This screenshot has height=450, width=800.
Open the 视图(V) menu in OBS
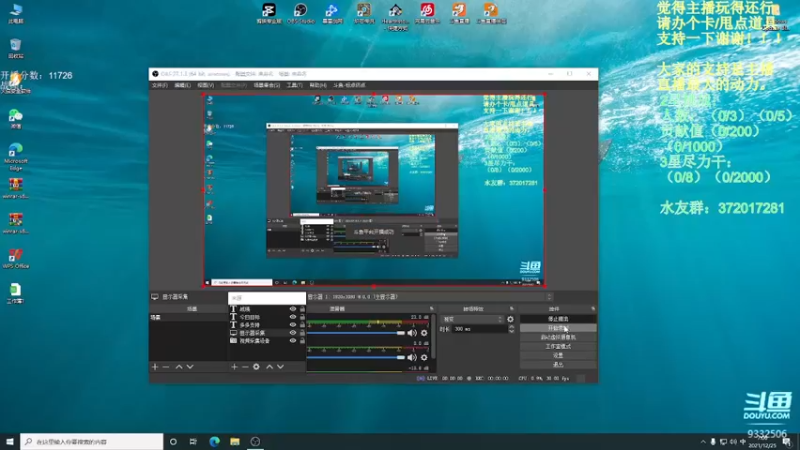tap(206, 85)
